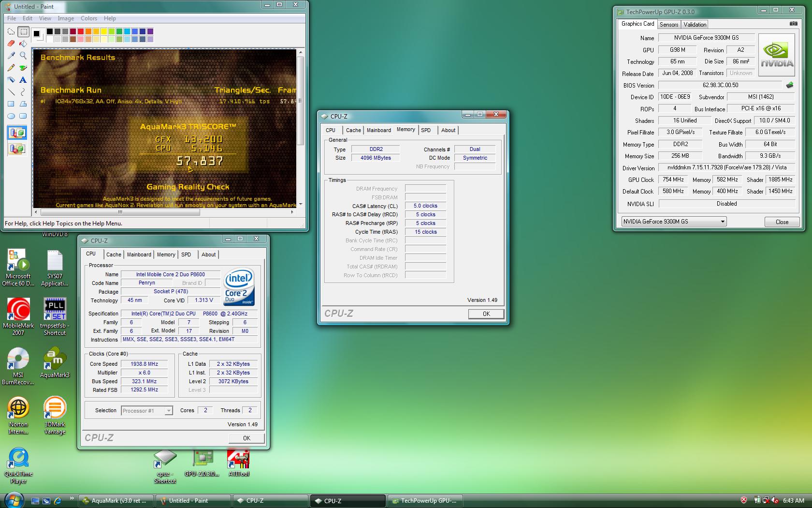This screenshot has height=508, width=812.
Task: Open cpuz Shortcut desktop icon
Action: (165, 467)
